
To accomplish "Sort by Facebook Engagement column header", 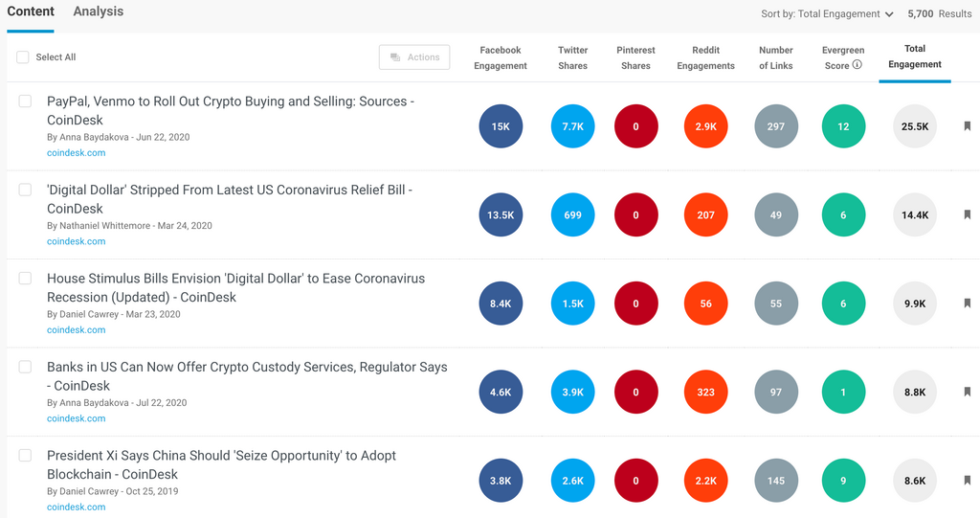I will [501, 57].
